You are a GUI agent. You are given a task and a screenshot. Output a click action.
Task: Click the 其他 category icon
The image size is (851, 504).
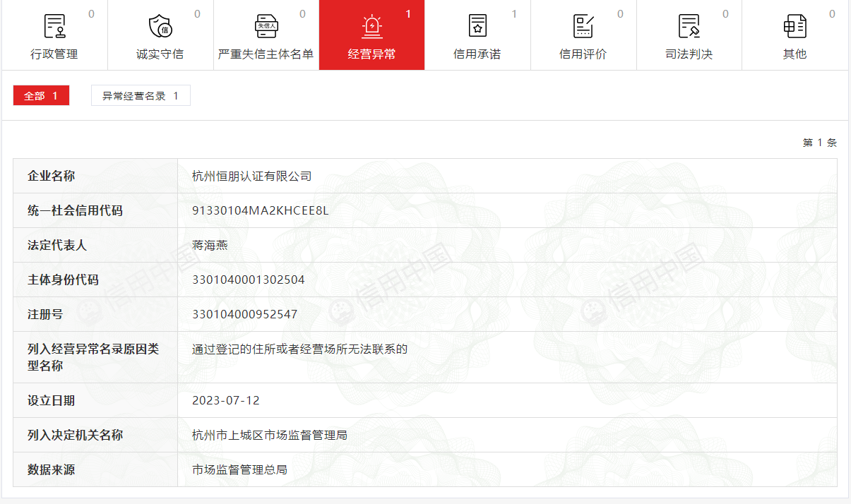(x=795, y=26)
